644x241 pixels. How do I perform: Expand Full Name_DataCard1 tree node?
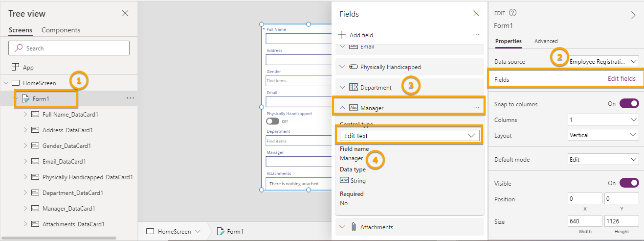[x=25, y=115]
